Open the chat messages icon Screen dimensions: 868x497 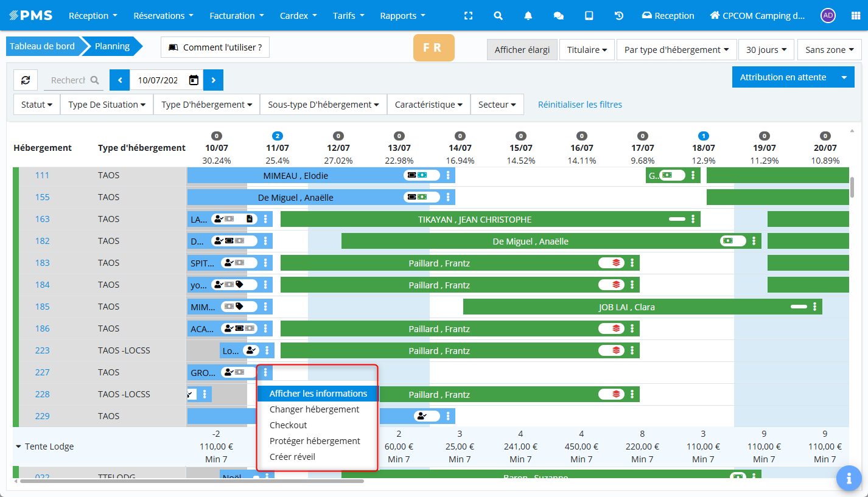[558, 16]
